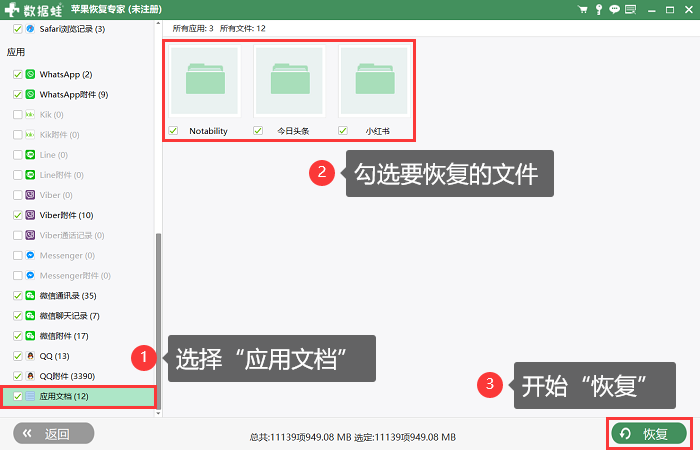Click the 总共/选定 status bar text

click(x=353, y=437)
